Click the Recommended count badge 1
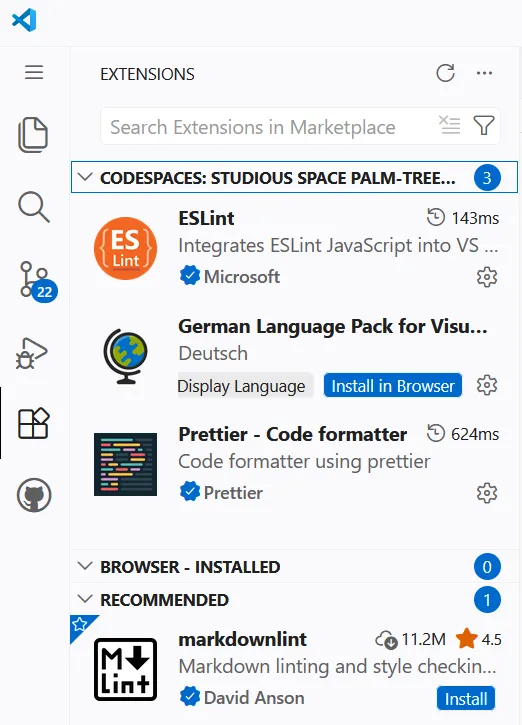The height and width of the screenshot is (725, 522). coord(487,600)
